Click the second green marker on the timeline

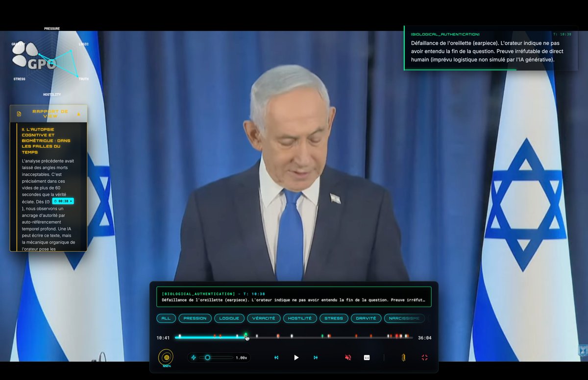tap(322, 336)
